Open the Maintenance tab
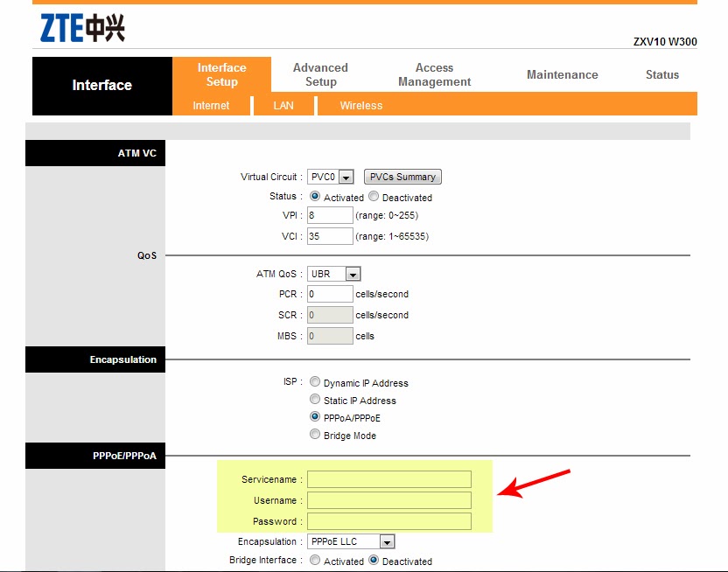Image resolution: width=728 pixels, height=572 pixels. click(562, 74)
